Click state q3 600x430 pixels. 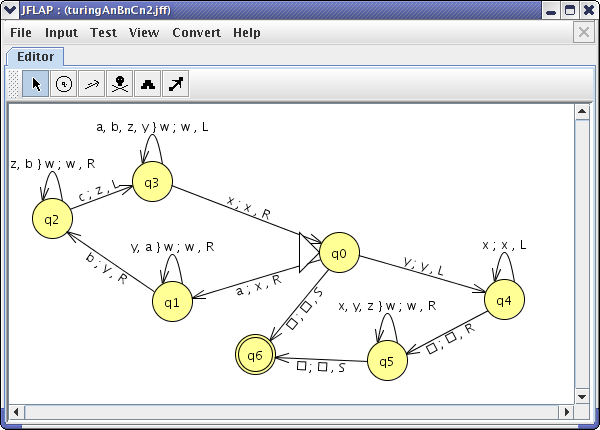point(152,182)
